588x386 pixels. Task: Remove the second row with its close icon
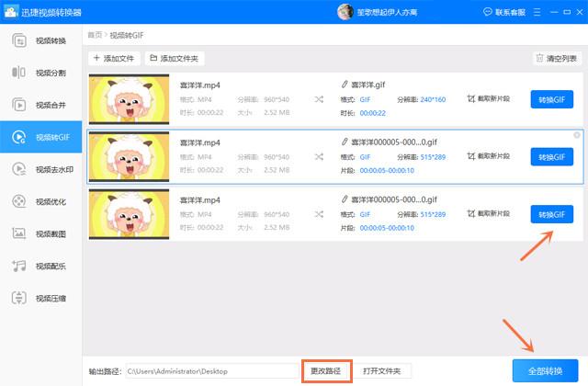pos(577,135)
